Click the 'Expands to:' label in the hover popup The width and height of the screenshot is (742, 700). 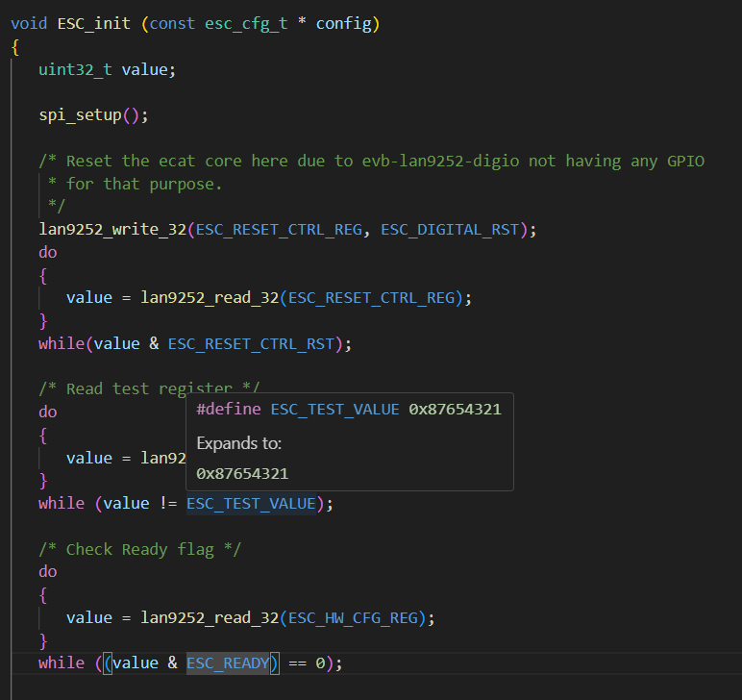(x=238, y=443)
